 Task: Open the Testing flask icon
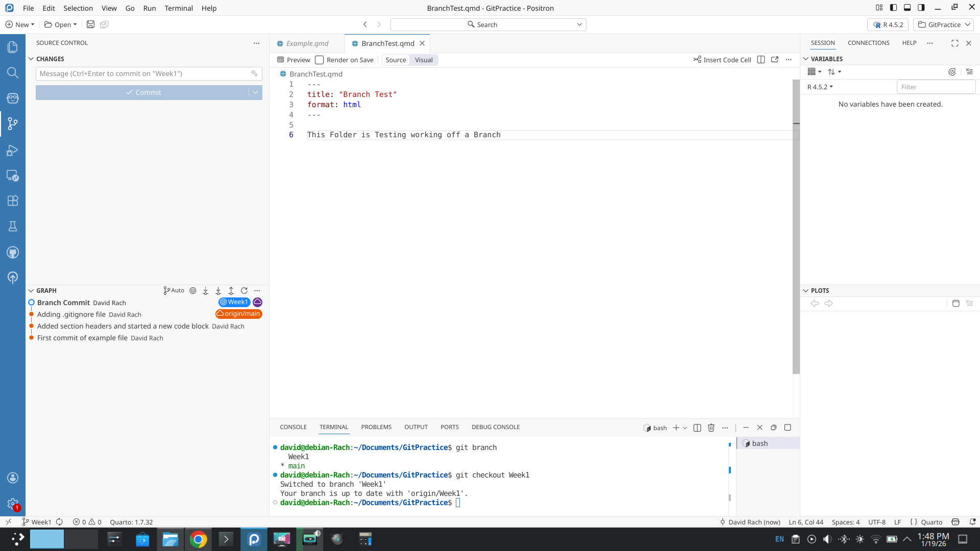pos(13,226)
